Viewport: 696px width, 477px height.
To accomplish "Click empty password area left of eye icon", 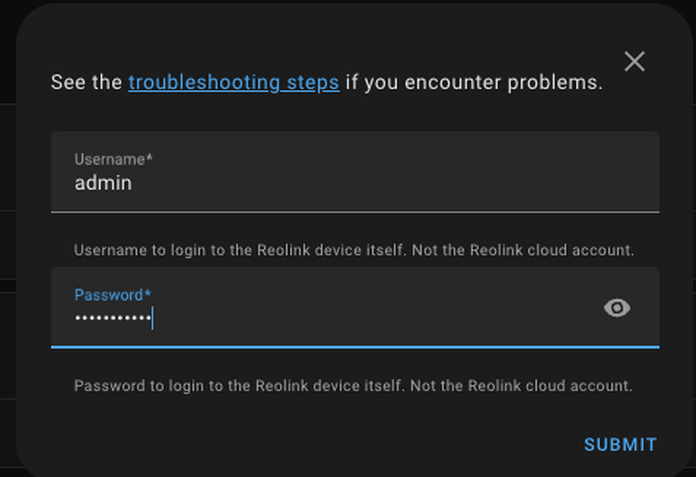I will [377, 318].
